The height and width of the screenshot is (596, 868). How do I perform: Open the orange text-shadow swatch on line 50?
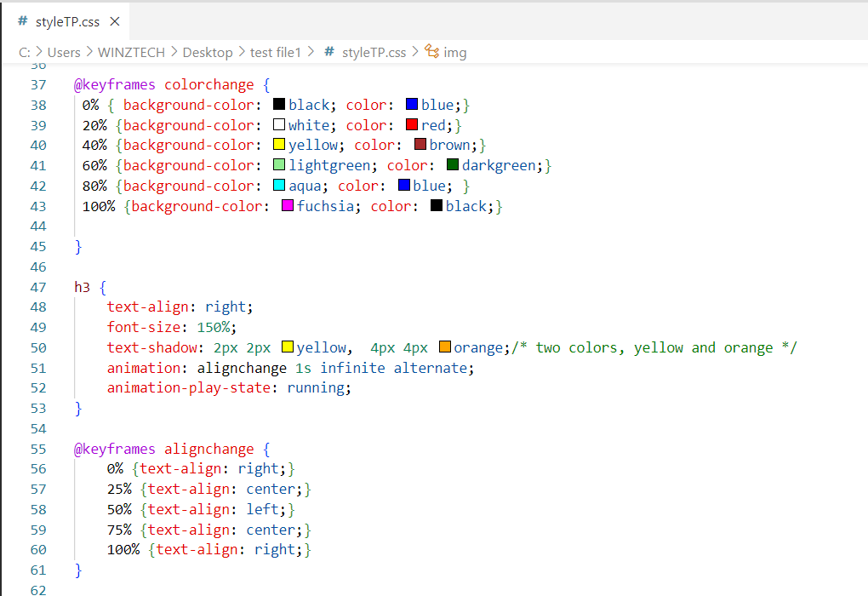point(444,347)
